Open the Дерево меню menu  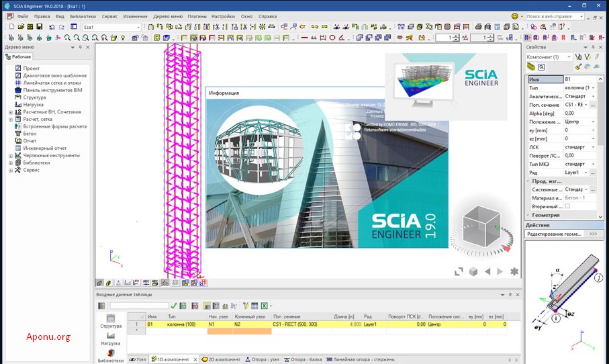[168, 16]
